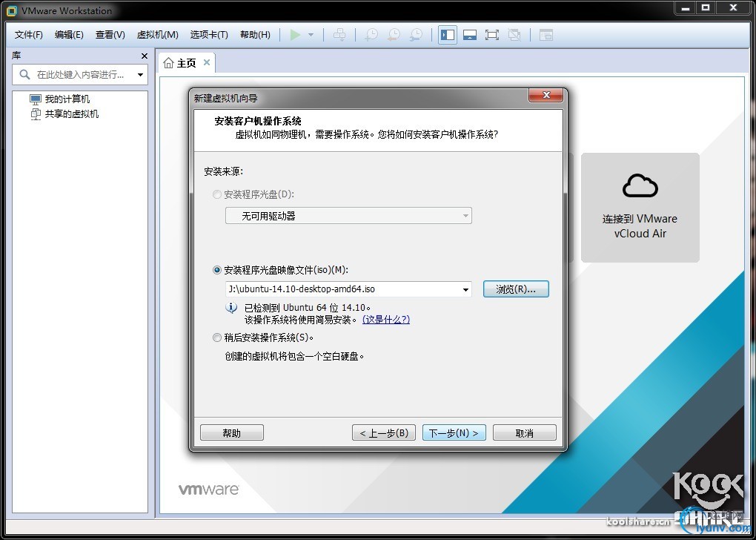Click the 连接到 VMware vCloud Air tile
The width and height of the screenshot is (756, 540).
pos(640,208)
